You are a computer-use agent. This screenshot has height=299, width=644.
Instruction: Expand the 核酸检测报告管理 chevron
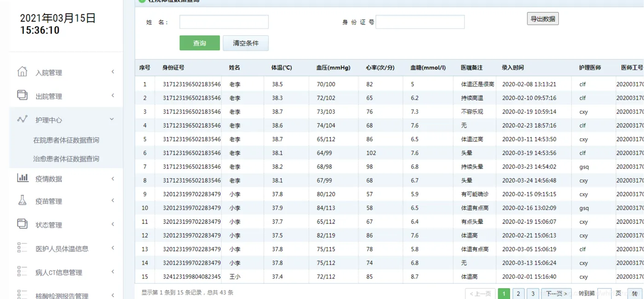point(113,295)
